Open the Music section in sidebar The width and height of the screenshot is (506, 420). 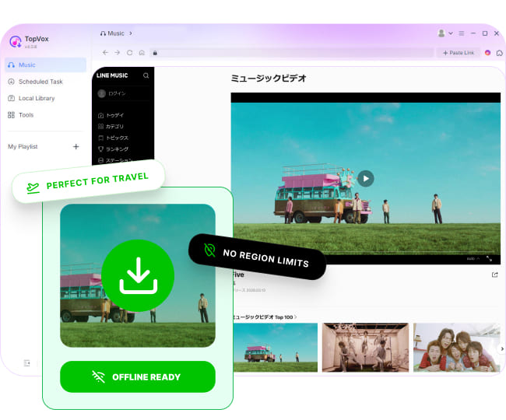click(x=45, y=65)
